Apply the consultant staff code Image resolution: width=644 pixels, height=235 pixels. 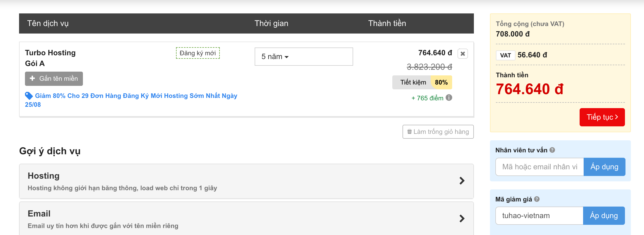(604, 167)
